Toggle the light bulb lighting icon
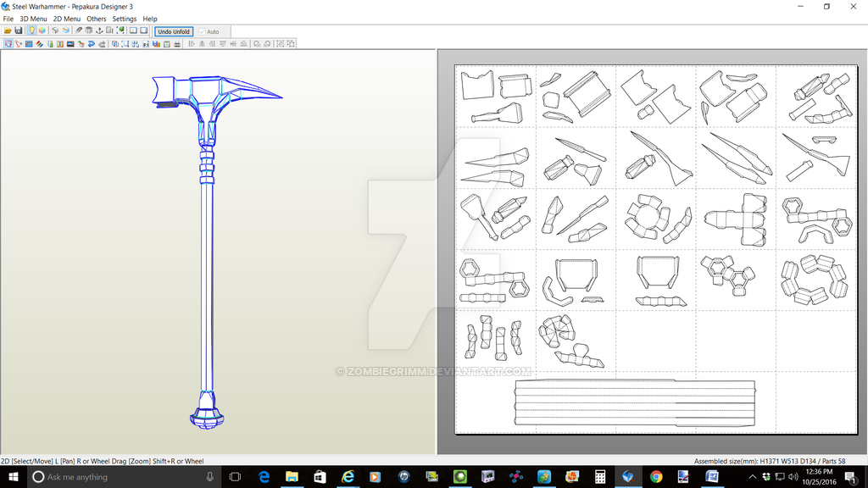The height and width of the screenshot is (488, 868). tap(31, 30)
